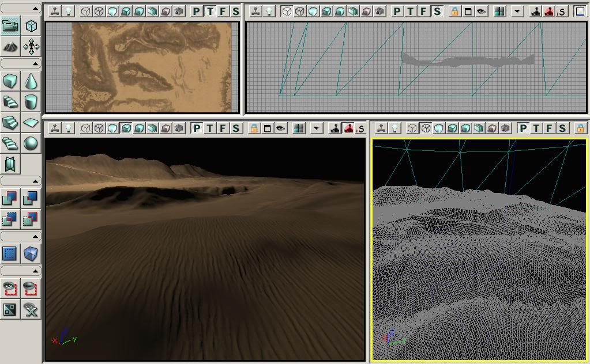
Task: Toggle the lock icon in side viewport
Action: [454, 12]
